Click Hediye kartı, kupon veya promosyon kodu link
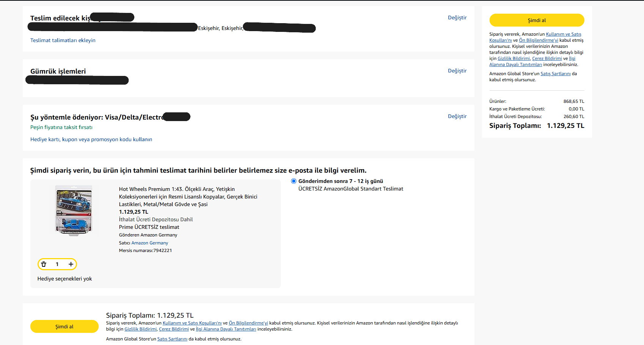The height and width of the screenshot is (345, 644). pos(91,139)
